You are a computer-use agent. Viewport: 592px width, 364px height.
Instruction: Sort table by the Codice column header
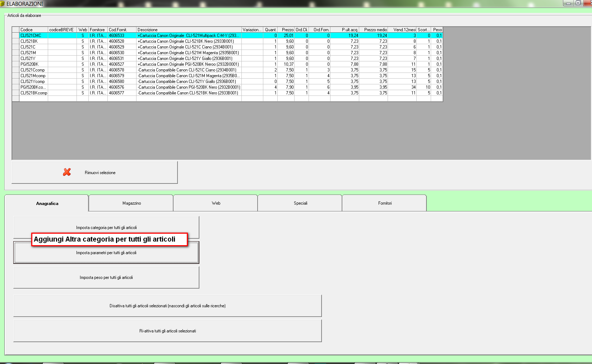coord(33,30)
